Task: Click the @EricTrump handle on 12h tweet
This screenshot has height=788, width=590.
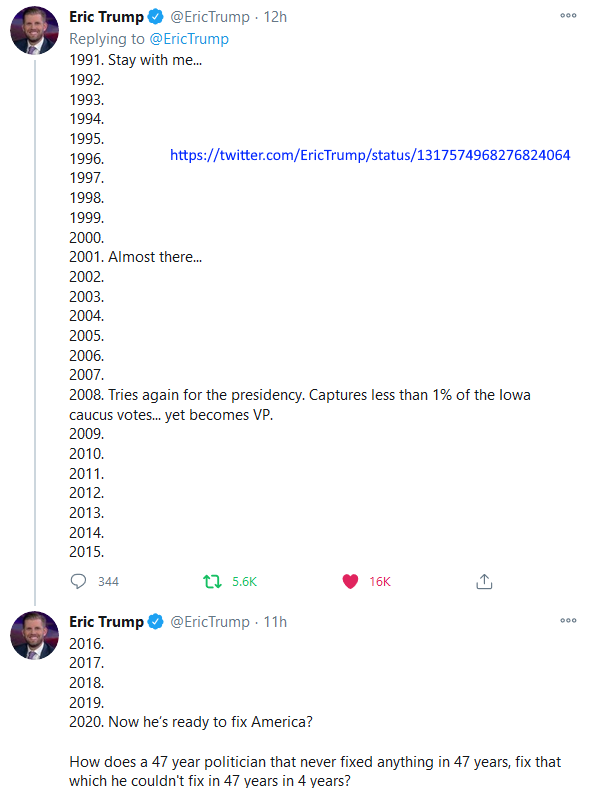Action: pyautogui.click(x=210, y=17)
